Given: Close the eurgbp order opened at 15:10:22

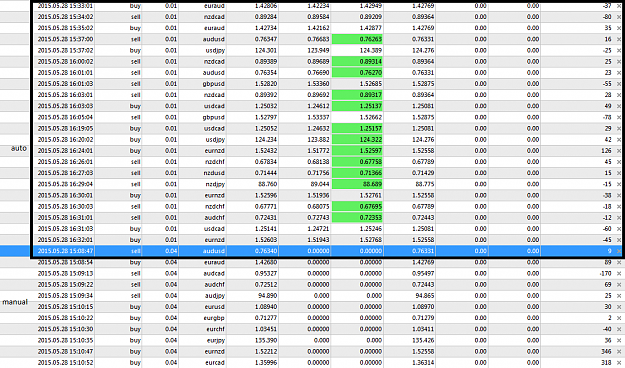Looking at the screenshot, I should (x=619, y=318).
